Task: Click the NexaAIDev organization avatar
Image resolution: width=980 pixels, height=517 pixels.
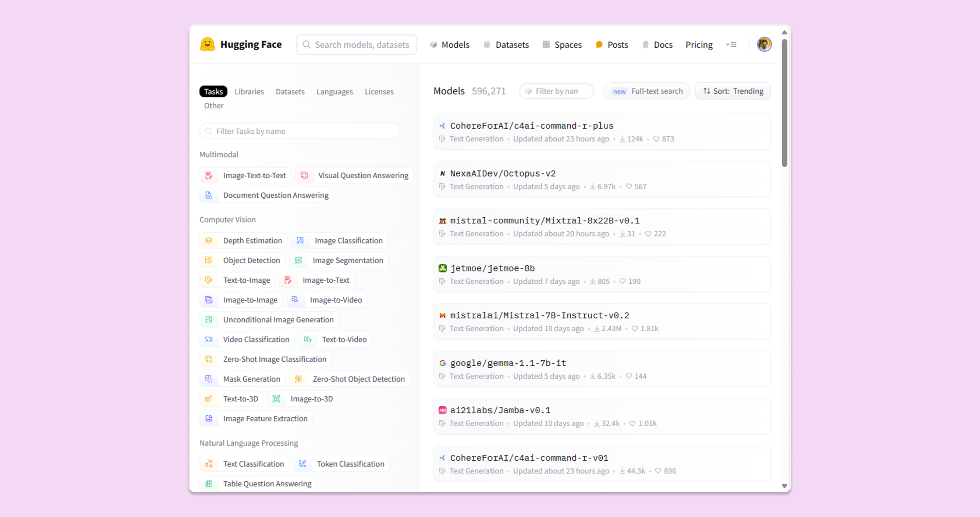Action: [442, 173]
